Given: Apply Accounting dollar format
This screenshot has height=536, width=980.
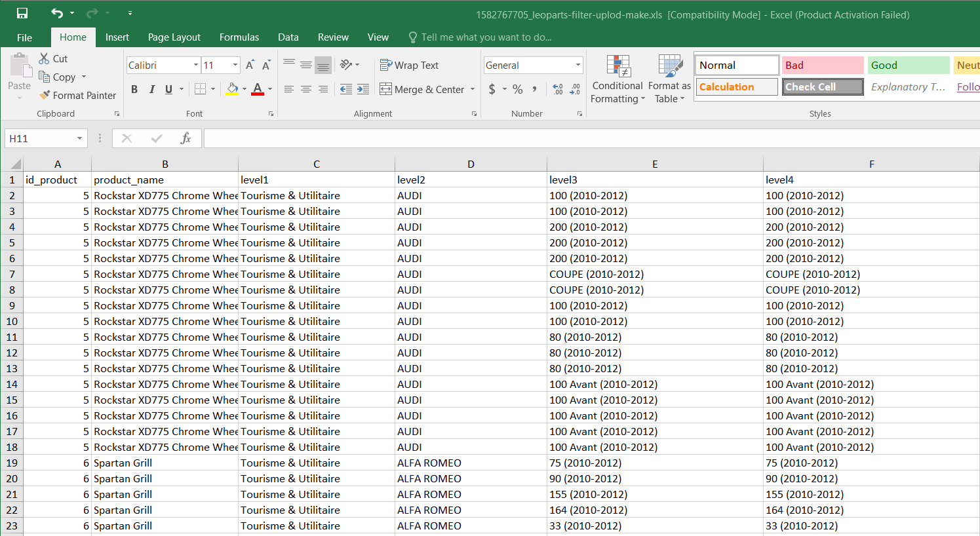Looking at the screenshot, I should point(492,89).
